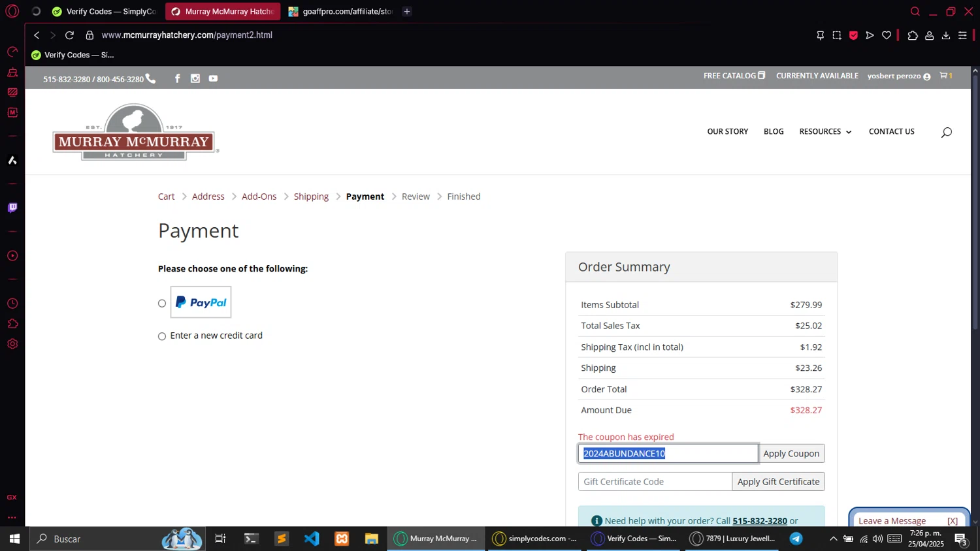Click the Apply Gift Certificate button

point(778,482)
